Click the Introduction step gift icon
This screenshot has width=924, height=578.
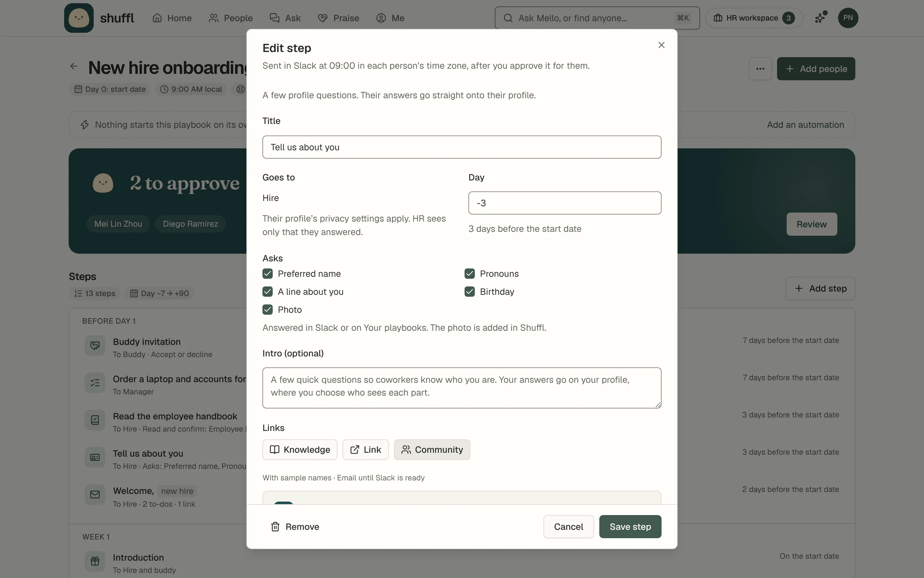click(x=95, y=561)
